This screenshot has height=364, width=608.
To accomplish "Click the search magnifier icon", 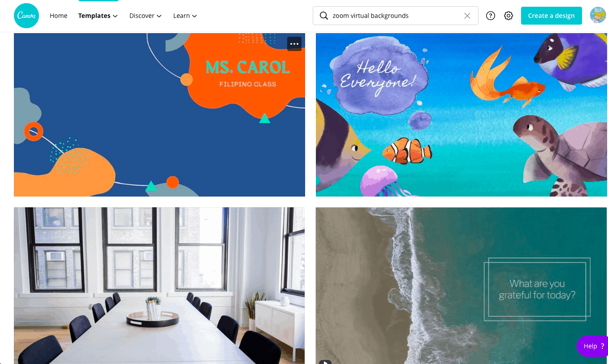I will click(x=323, y=16).
